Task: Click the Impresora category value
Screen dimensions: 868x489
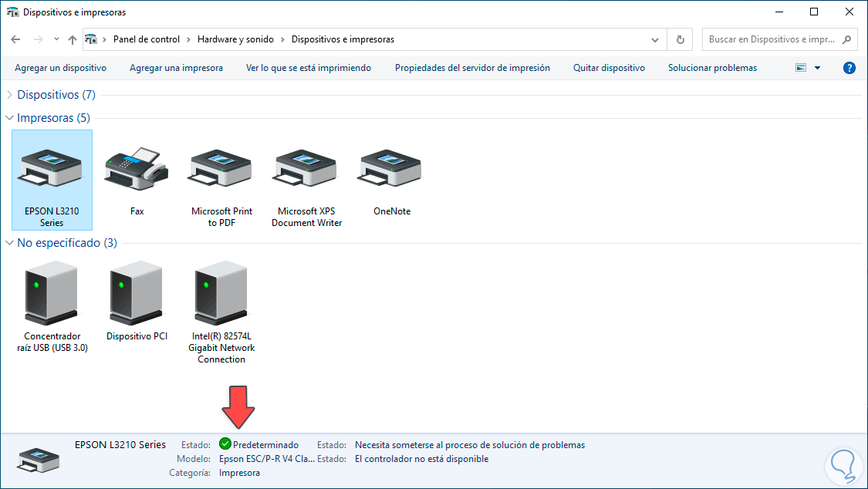Action: point(239,472)
